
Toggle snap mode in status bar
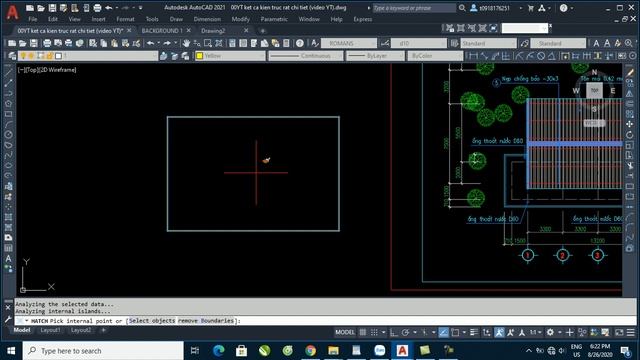(x=374, y=332)
